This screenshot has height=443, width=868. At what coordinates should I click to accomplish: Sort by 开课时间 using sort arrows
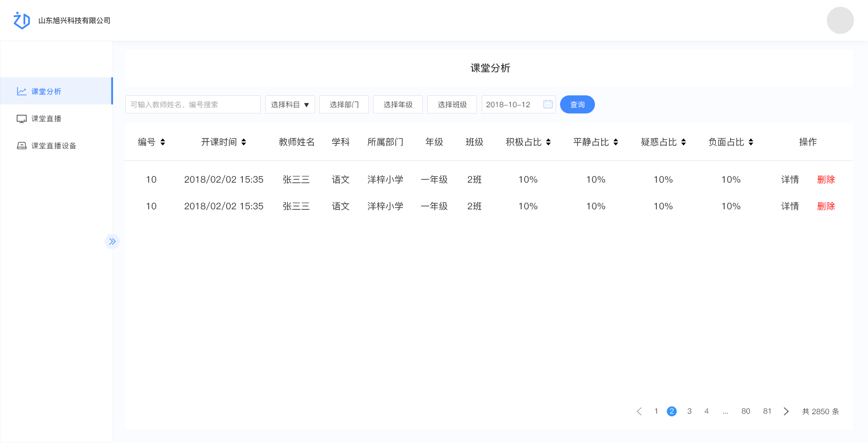pos(244,142)
